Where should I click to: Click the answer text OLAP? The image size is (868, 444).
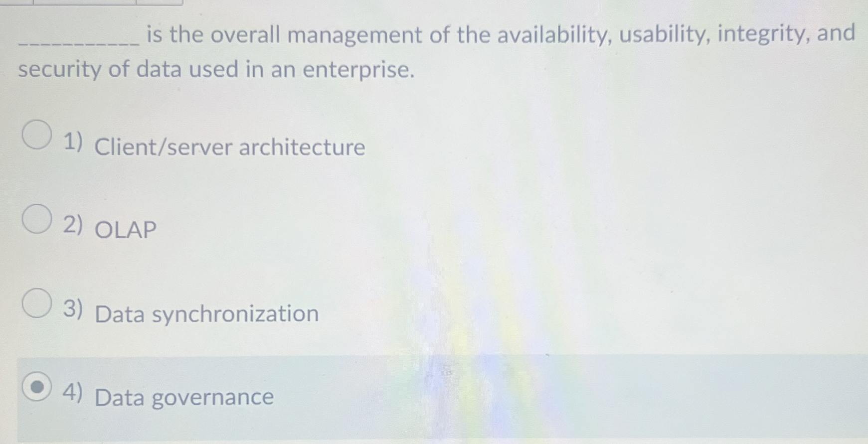124,230
